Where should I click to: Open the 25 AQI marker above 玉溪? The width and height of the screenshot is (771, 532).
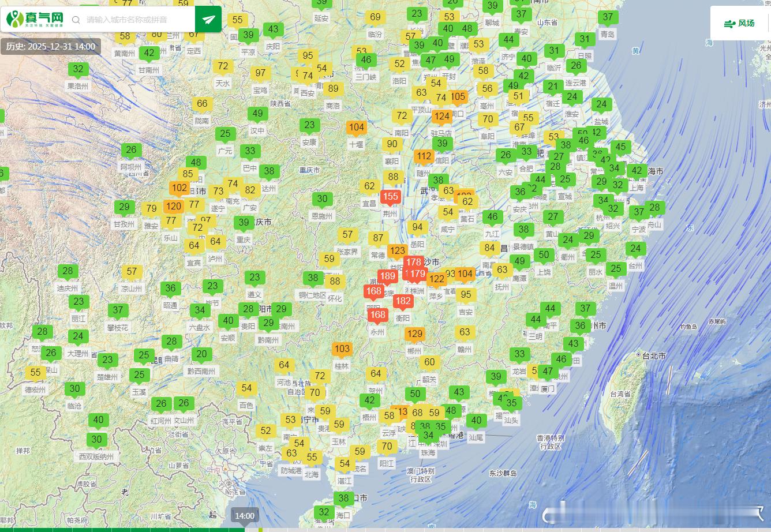click(139, 374)
